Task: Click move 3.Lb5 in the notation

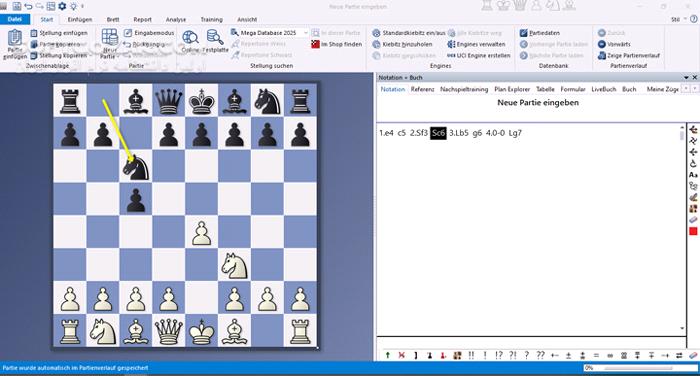Action: click(458, 133)
